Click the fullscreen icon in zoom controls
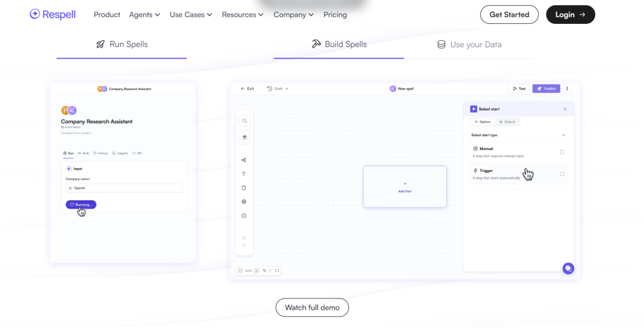Image resolution: width=644 pixels, height=328 pixels. point(277,271)
